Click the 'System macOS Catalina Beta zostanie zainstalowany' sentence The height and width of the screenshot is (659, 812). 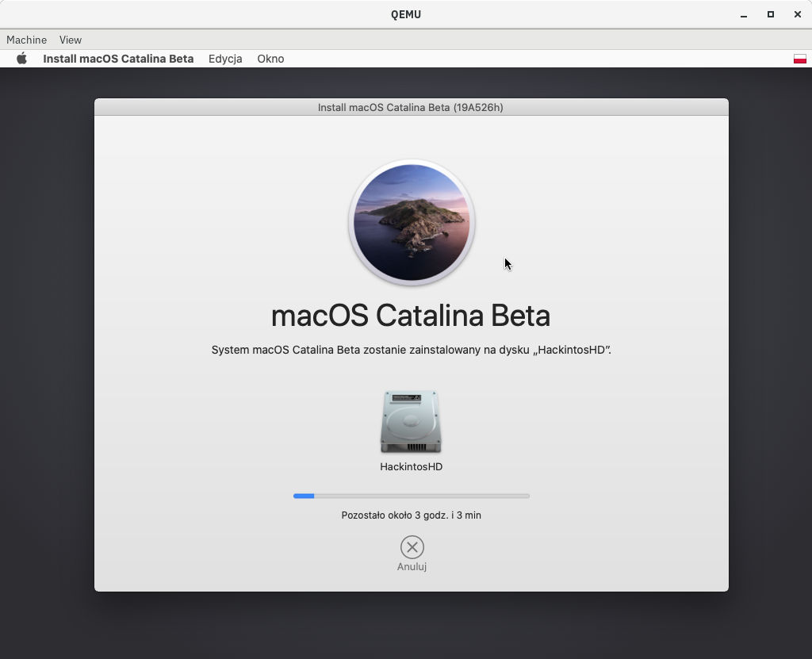[412, 350]
